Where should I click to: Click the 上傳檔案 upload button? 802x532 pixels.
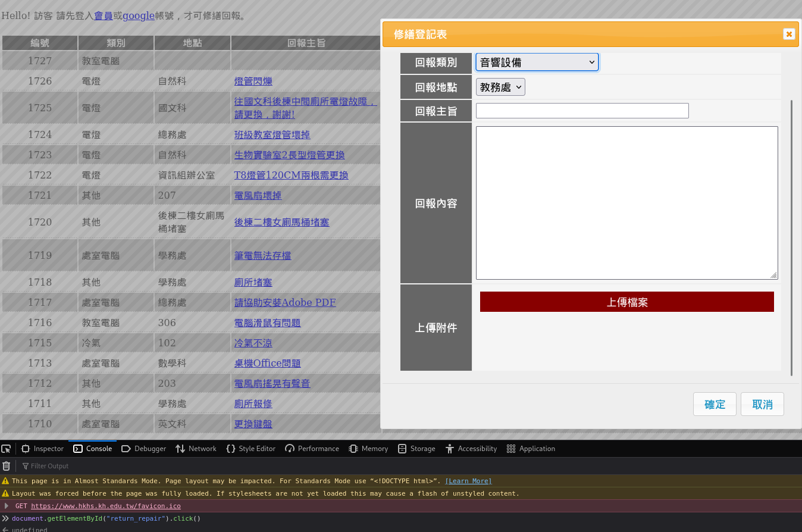point(627,302)
